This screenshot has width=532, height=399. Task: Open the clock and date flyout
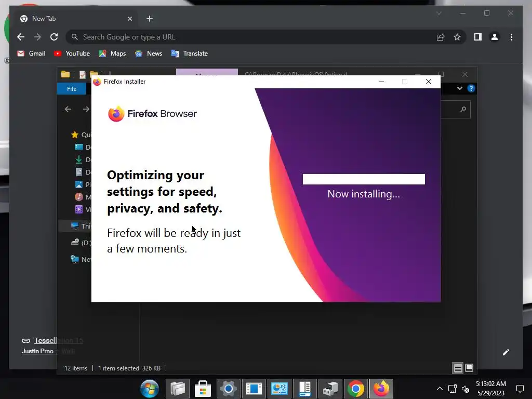(490, 389)
